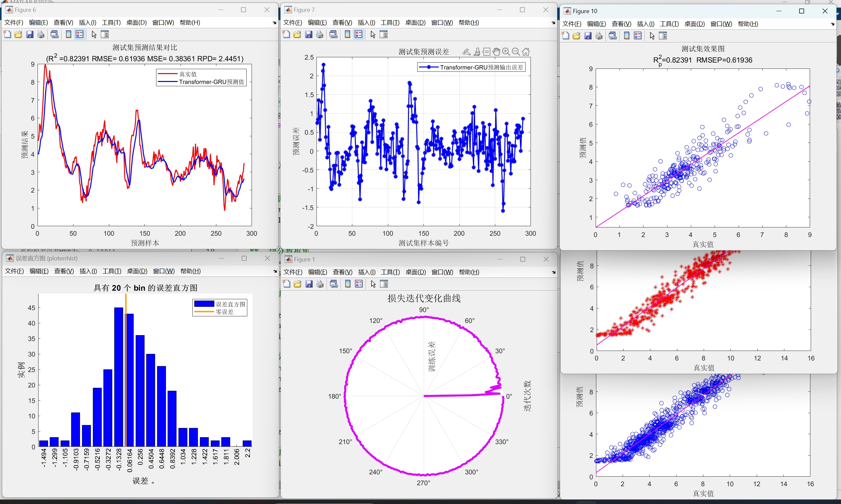Screen dimensions: 841x504
Task: Click the Save icon in Figure 6 toolbar
Action: [x=30, y=34]
